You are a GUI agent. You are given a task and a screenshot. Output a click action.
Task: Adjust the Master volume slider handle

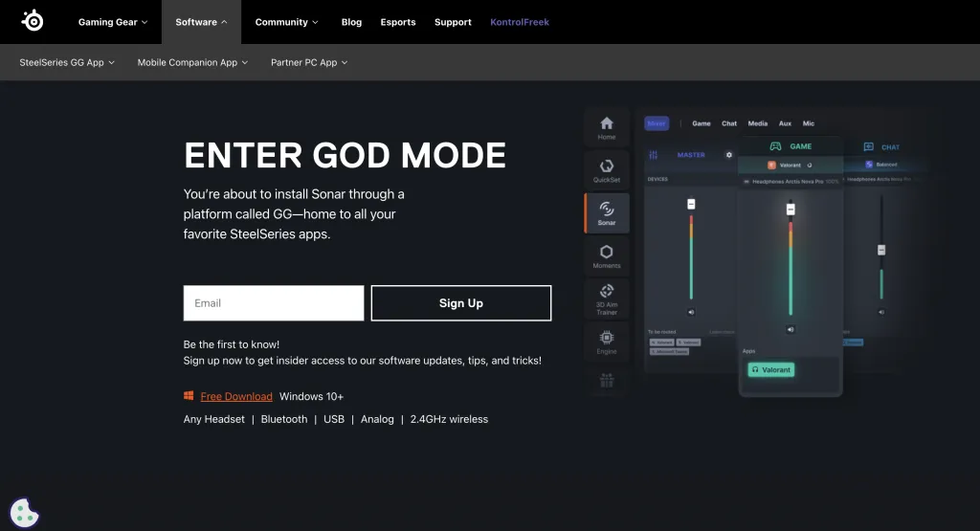pyautogui.click(x=691, y=205)
